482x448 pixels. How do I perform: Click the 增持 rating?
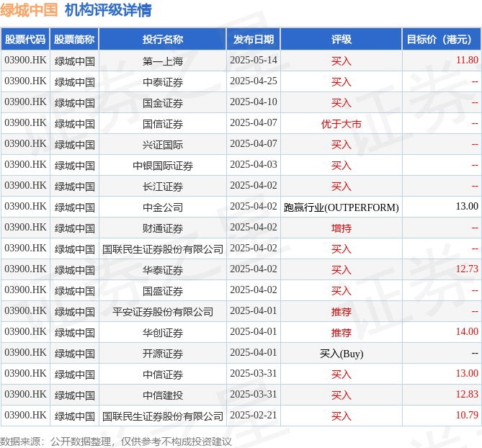tap(342, 228)
